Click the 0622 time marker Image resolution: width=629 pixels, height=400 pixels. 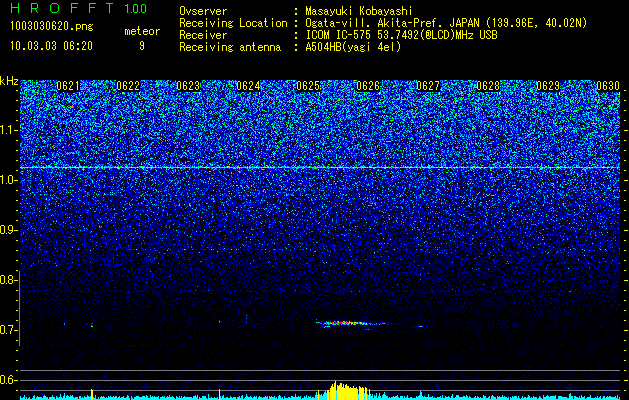click(128, 86)
